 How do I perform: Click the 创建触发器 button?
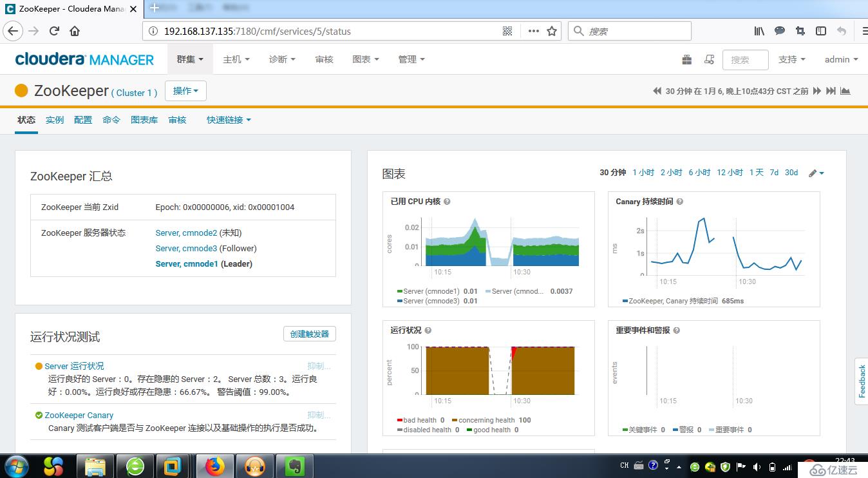[x=310, y=334]
